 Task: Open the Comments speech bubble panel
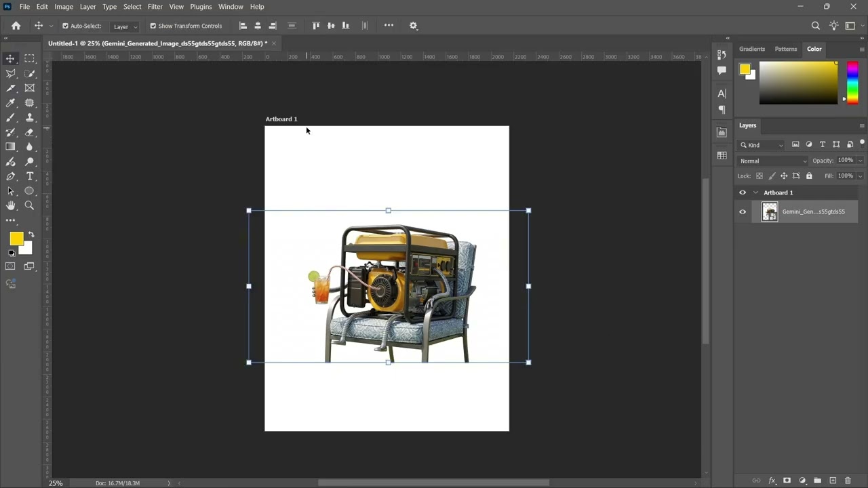coord(722,70)
